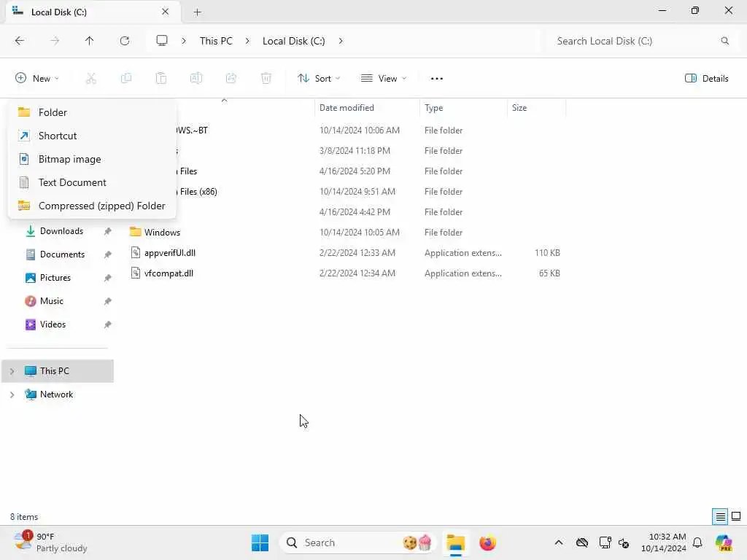Expand the This PC tree node

tap(12, 371)
